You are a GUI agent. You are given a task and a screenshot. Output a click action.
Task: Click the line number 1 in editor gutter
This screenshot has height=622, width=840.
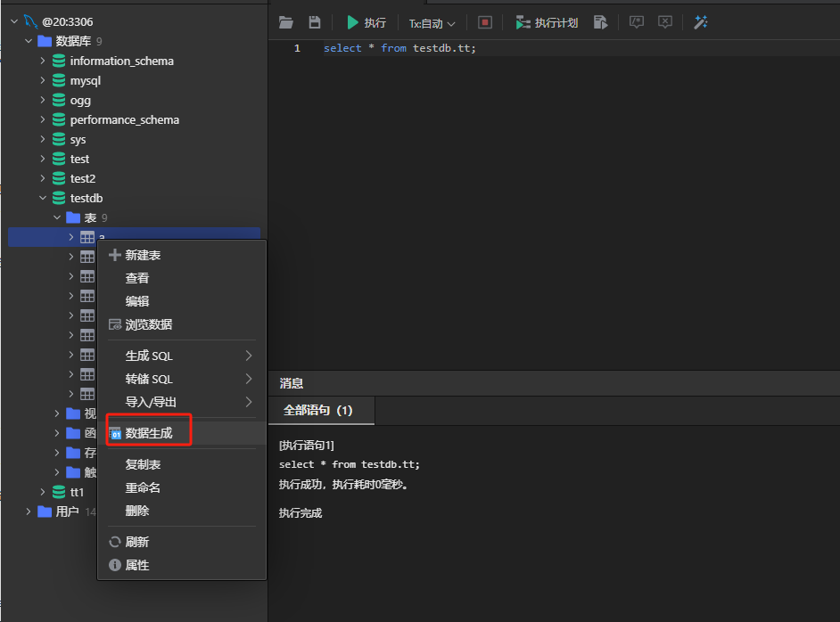click(x=297, y=48)
